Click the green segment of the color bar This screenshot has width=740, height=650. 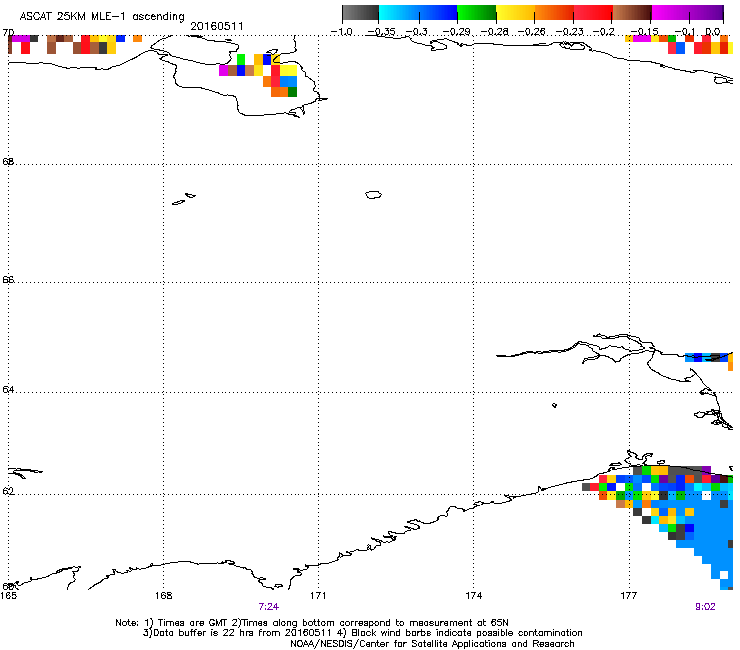(477, 13)
